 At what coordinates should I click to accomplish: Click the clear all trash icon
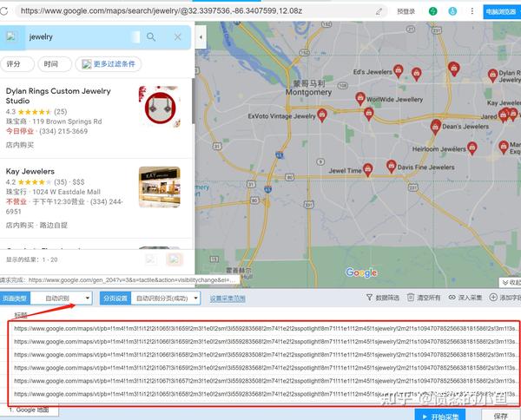(x=411, y=297)
